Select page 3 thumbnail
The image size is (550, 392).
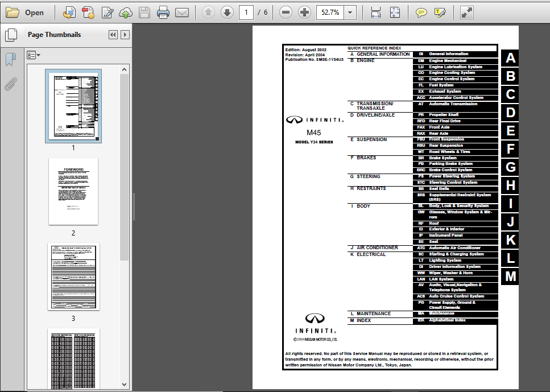(x=73, y=277)
